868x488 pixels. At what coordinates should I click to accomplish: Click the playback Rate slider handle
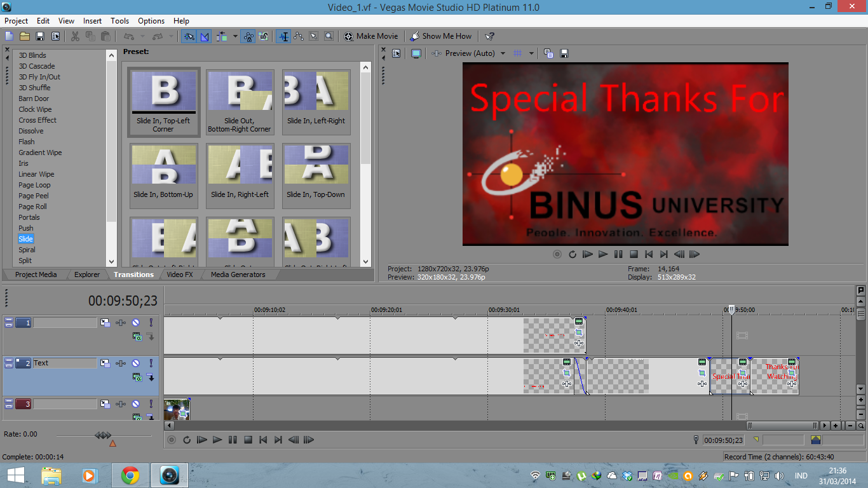pyautogui.click(x=103, y=435)
